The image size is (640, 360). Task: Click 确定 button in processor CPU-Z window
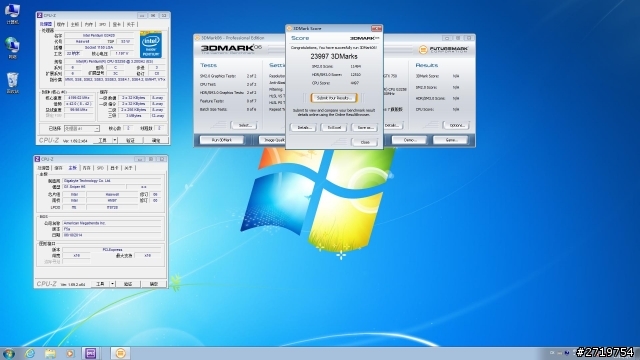[x=156, y=140]
